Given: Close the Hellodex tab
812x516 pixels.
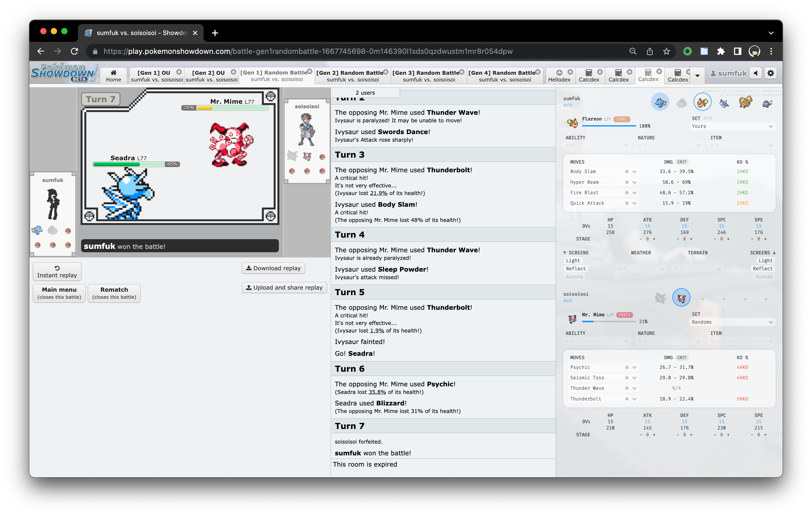Looking at the screenshot, I should point(570,72).
